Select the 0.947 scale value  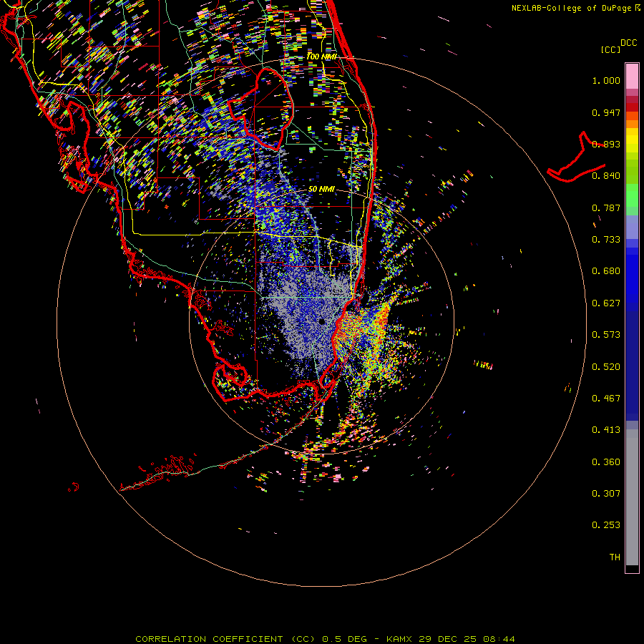click(606, 112)
